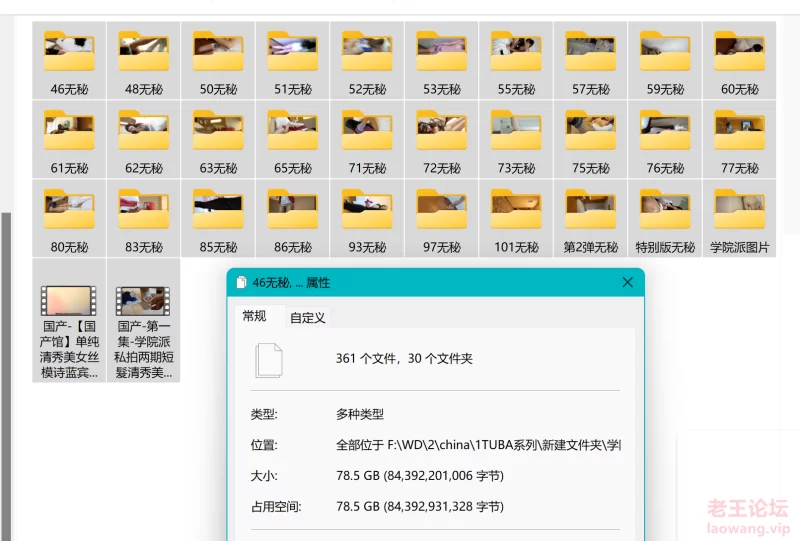Select the 53无秘 folder

442,61
